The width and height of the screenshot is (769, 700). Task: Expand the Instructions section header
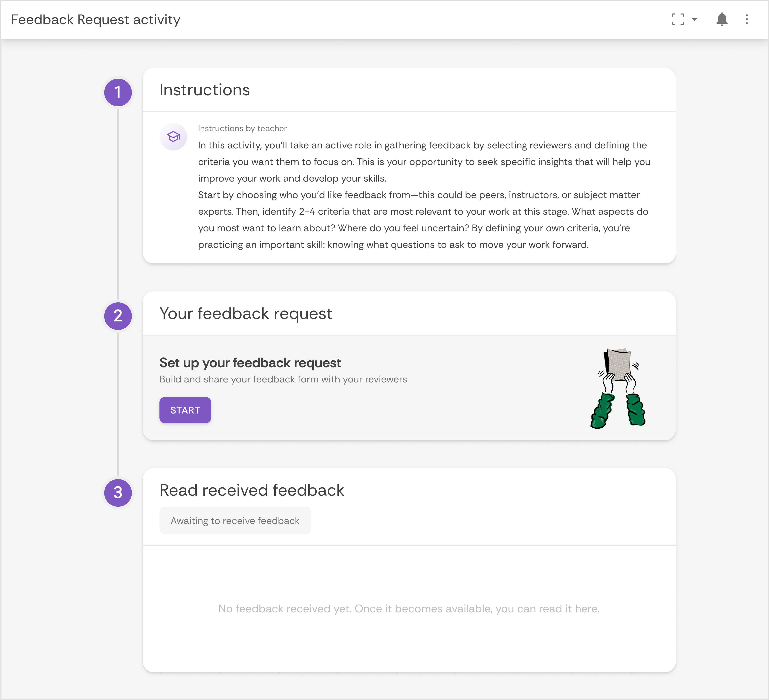tap(205, 90)
